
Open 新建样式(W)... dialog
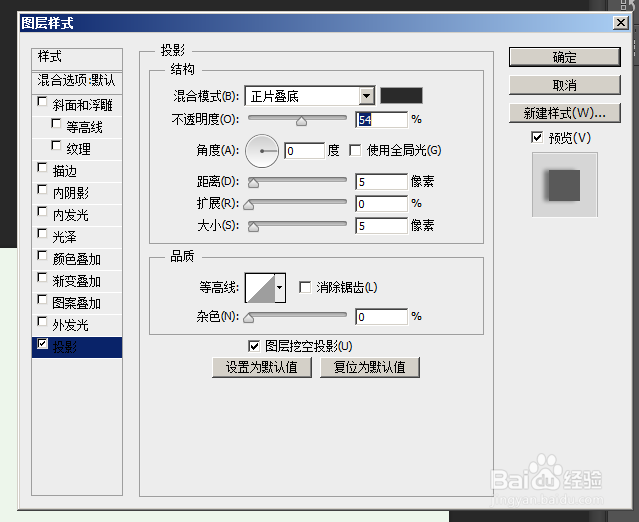(564, 113)
